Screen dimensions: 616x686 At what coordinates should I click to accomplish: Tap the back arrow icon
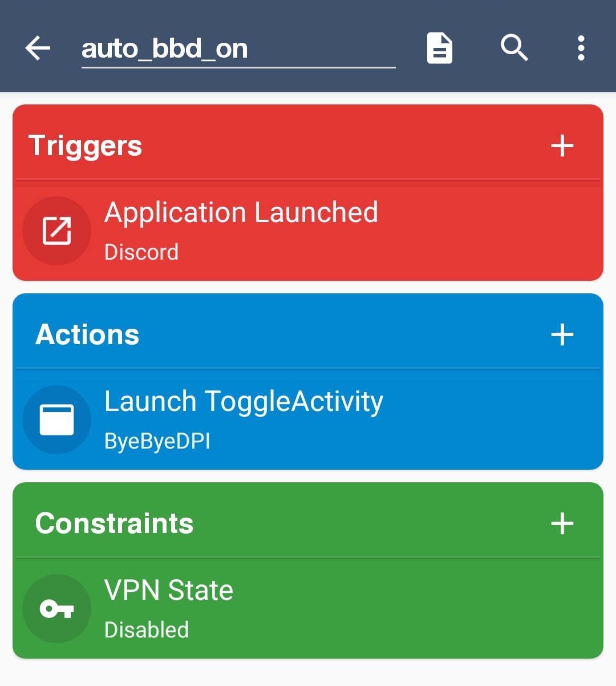tap(38, 48)
